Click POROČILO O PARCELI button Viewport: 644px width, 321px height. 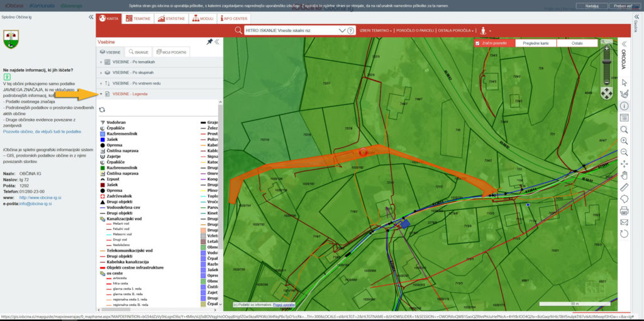416,30
